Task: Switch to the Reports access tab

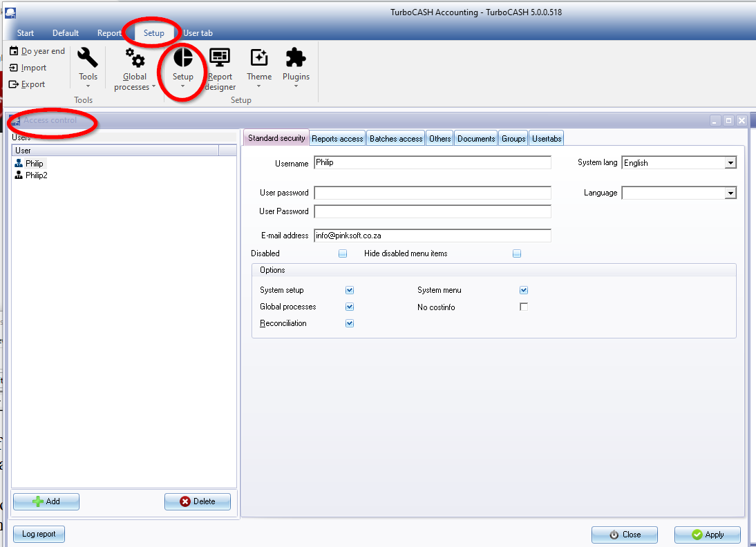Action: 337,138
